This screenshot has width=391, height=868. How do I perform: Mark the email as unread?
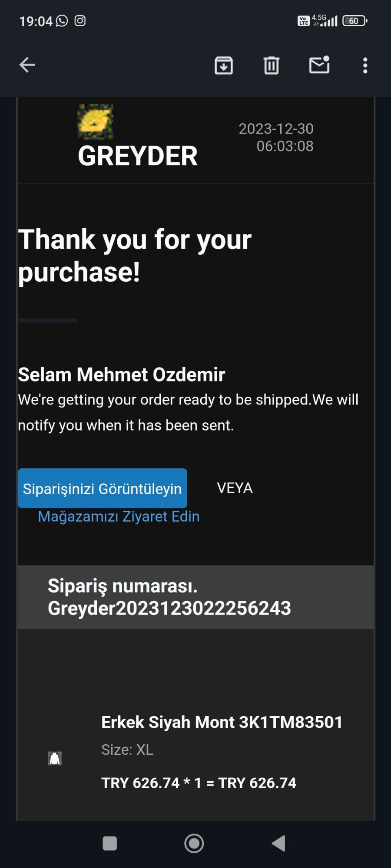coord(319,65)
